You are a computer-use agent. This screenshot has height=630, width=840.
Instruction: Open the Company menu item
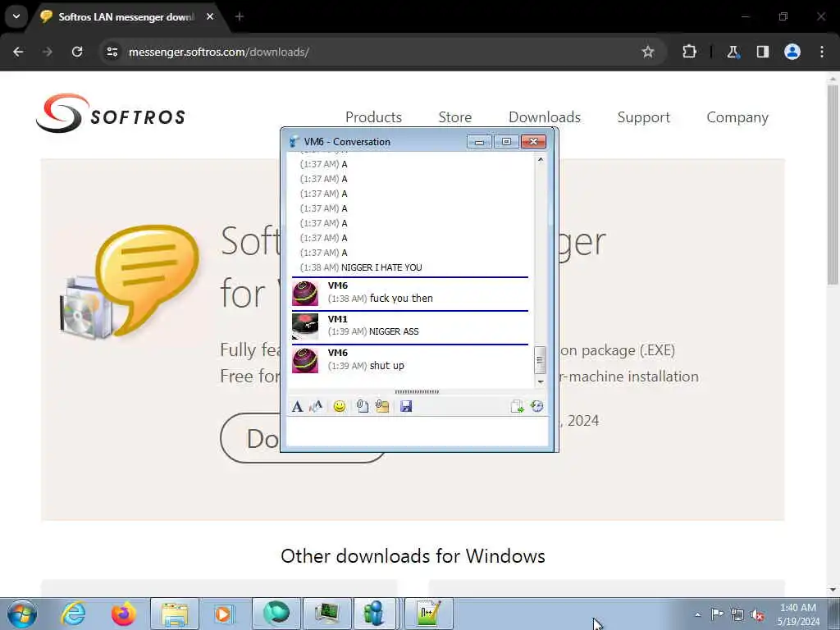(737, 117)
